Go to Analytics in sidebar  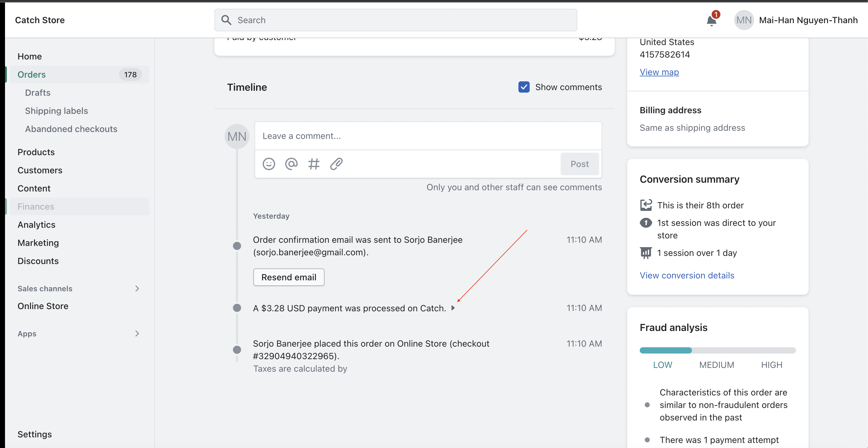(x=36, y=225)
